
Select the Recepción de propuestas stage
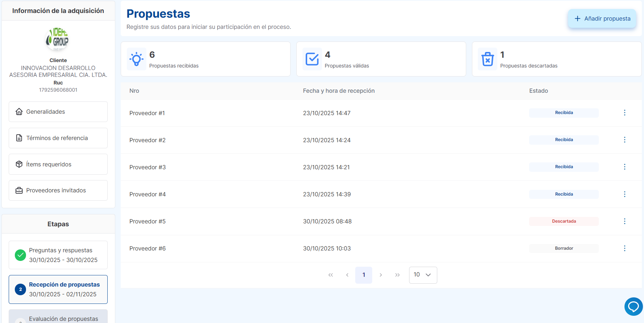click(58, 289)
